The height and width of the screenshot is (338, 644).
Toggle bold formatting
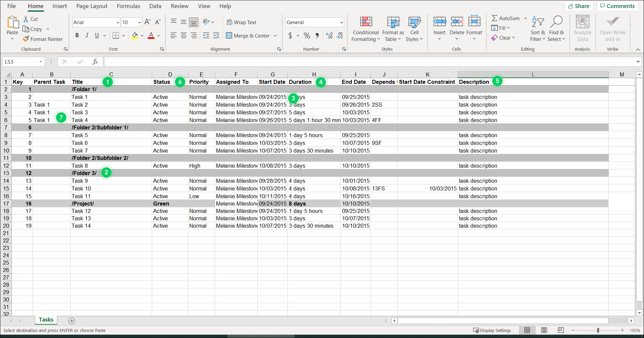point(77,35)
